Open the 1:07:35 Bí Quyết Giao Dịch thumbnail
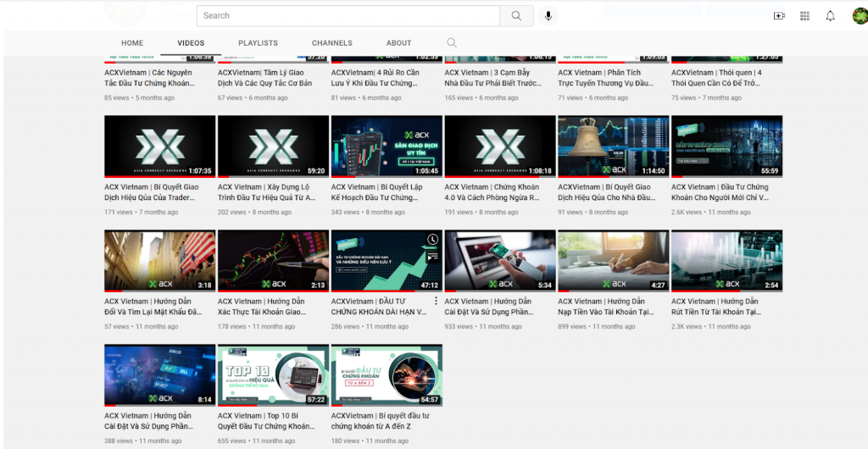Screen dimensions: 868x449 [x=160, y=147]
